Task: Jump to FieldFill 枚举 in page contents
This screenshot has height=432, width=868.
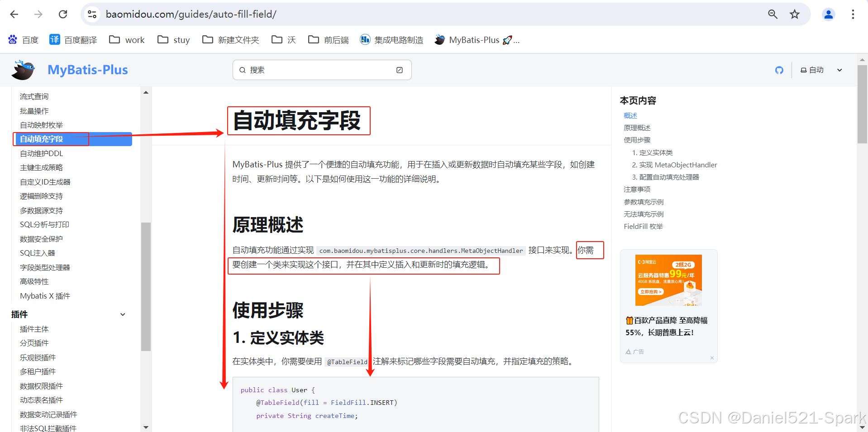Action: pos(644,226)
